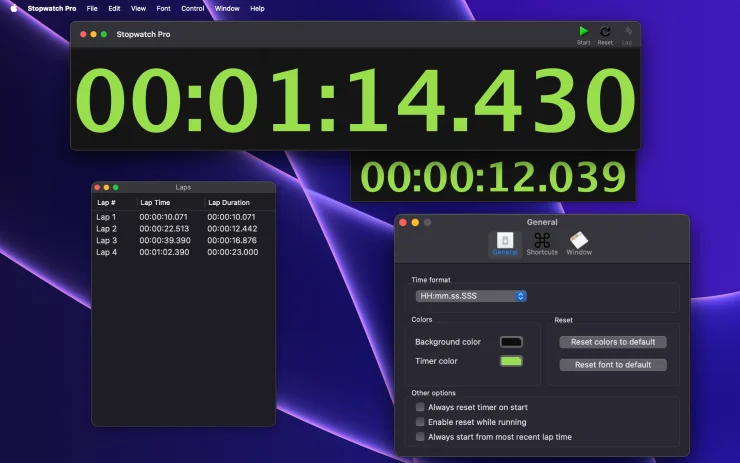Pick a new Background color swatch
740x463 pixels.
pos(511,342)
